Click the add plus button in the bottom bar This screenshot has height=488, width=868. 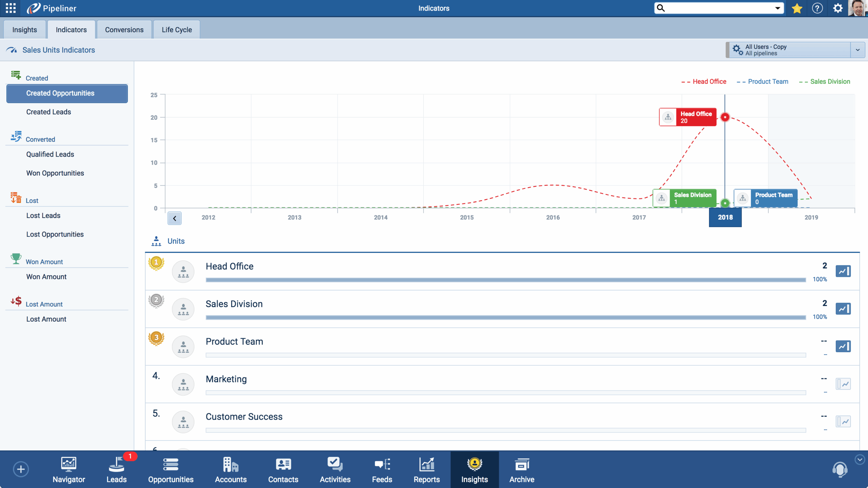click(x=21, y=469)
